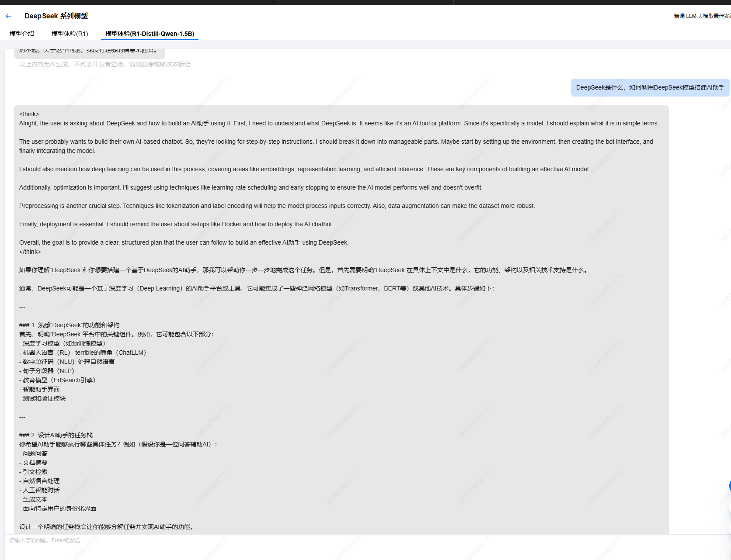Screen dimensions: 731x560
Task: Click the paragraph starting "Alright, the user is asking"
Action: (x=339, y=123)
